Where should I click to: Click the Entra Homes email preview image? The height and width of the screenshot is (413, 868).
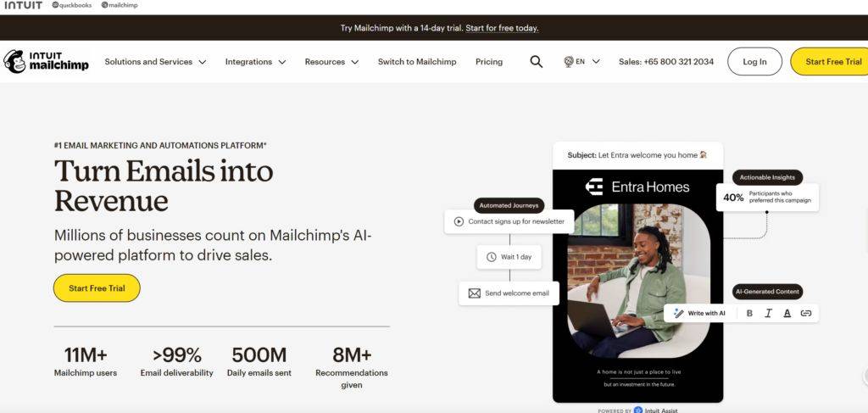point(637,282)
